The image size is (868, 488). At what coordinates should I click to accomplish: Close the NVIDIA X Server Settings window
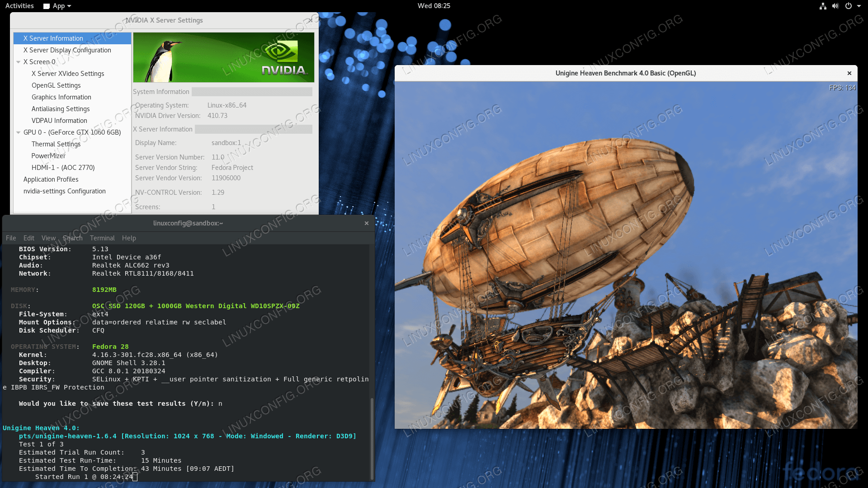coord(311,20)
